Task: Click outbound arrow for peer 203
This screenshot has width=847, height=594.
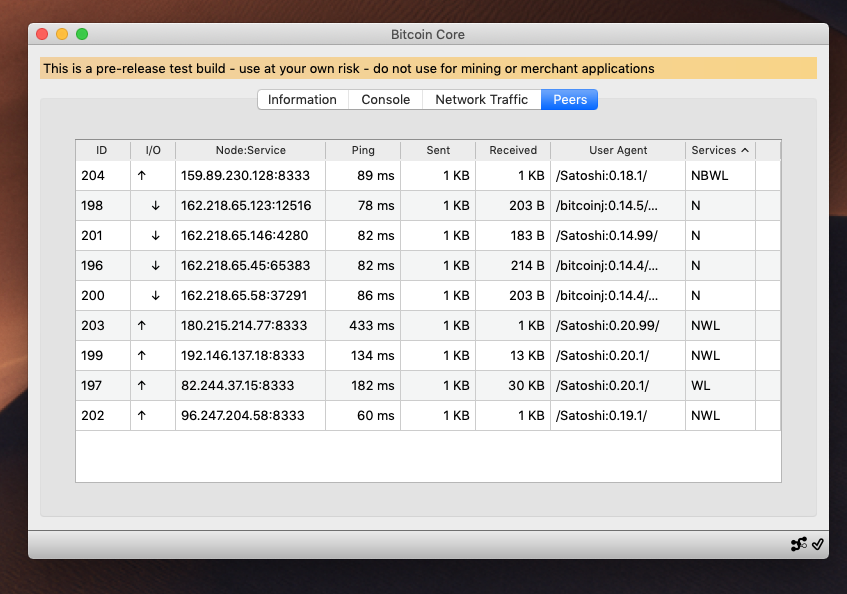Action: coord(142,326)
